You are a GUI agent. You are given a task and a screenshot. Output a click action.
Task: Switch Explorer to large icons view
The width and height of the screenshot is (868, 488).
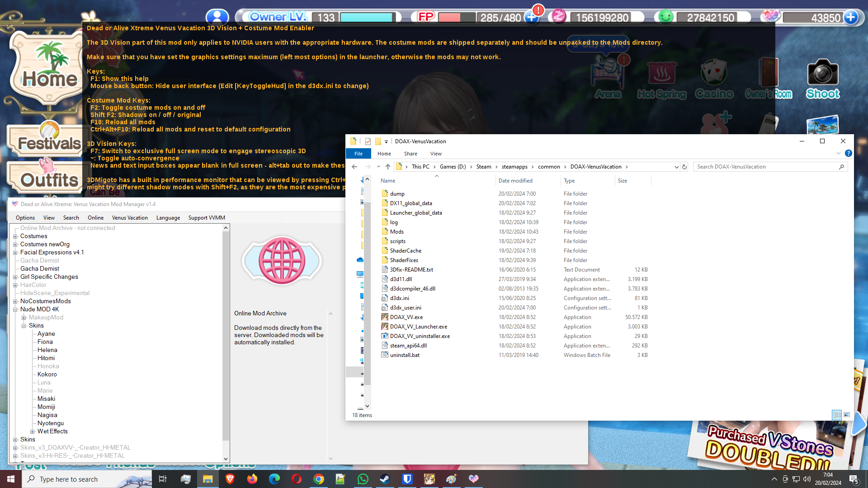(847, 415)
